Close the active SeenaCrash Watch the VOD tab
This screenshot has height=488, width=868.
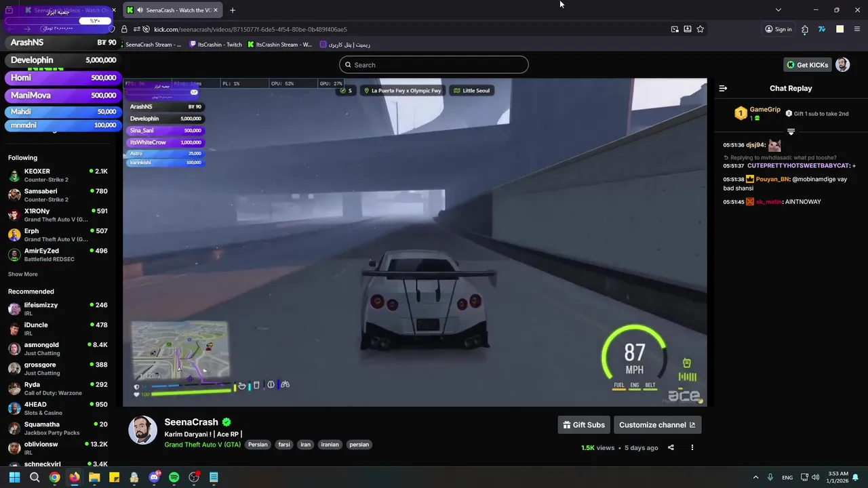pos(216,10)
